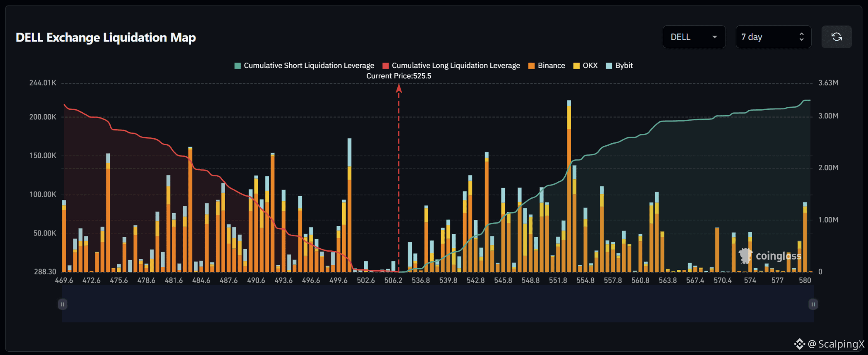
Task: Click the red long leverage legend swatch
Action: click(x=385, y=66)
